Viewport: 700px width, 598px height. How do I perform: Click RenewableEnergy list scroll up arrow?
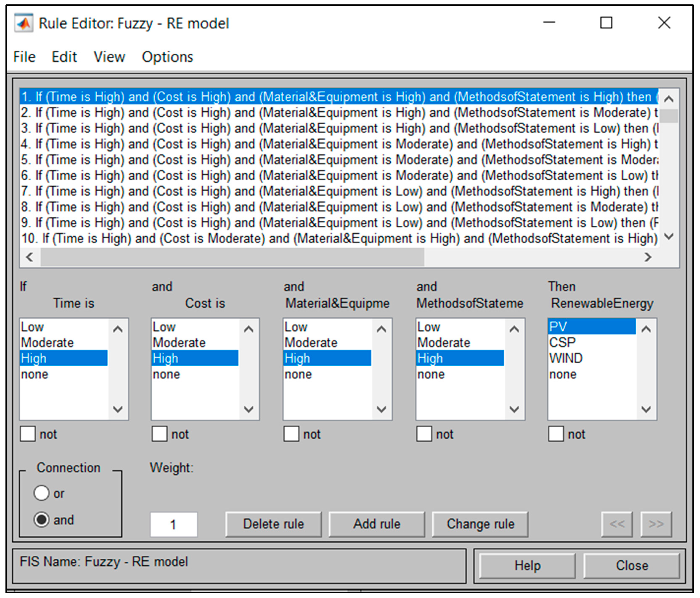[646, 329]
